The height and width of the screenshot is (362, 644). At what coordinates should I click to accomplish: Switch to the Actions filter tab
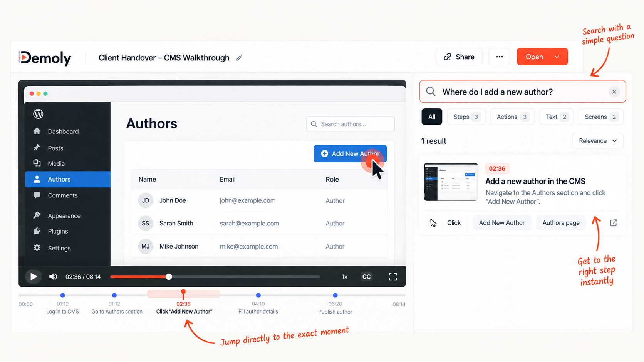pos(512,117)
